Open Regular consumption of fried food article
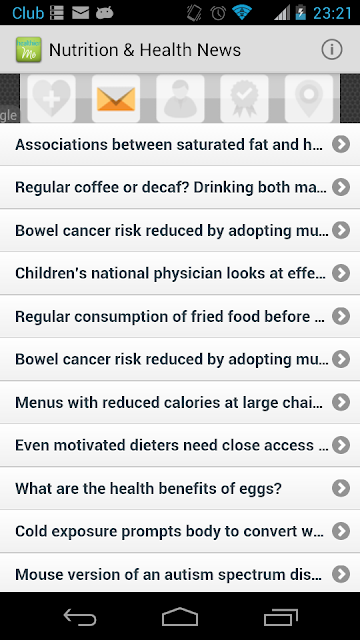 click(180, 316)
